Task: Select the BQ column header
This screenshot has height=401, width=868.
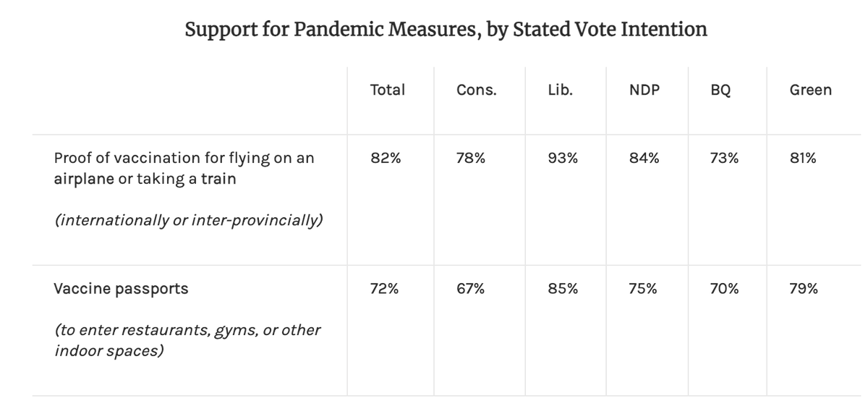Action: (x=720, y=90)
